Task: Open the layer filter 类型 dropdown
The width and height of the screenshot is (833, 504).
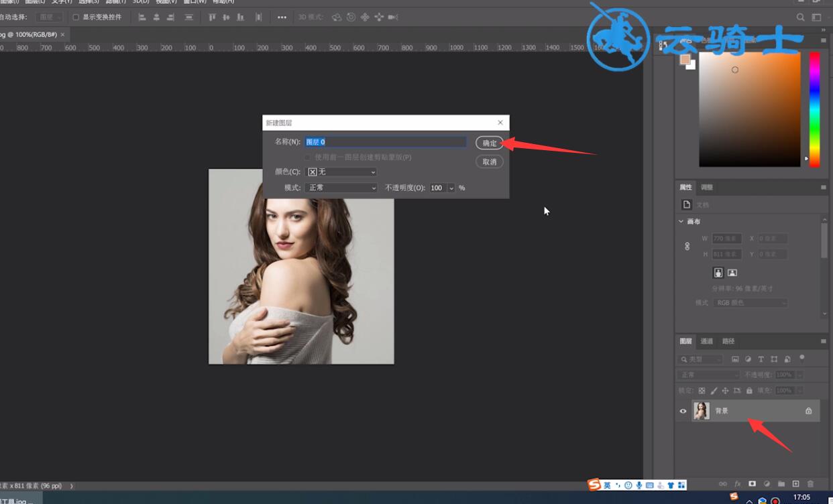Action: click(x=700, y=359)
